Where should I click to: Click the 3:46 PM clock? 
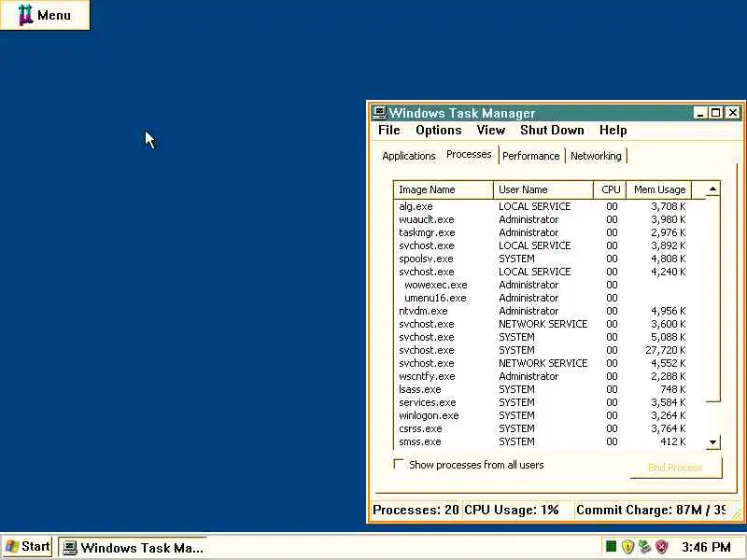706,547
